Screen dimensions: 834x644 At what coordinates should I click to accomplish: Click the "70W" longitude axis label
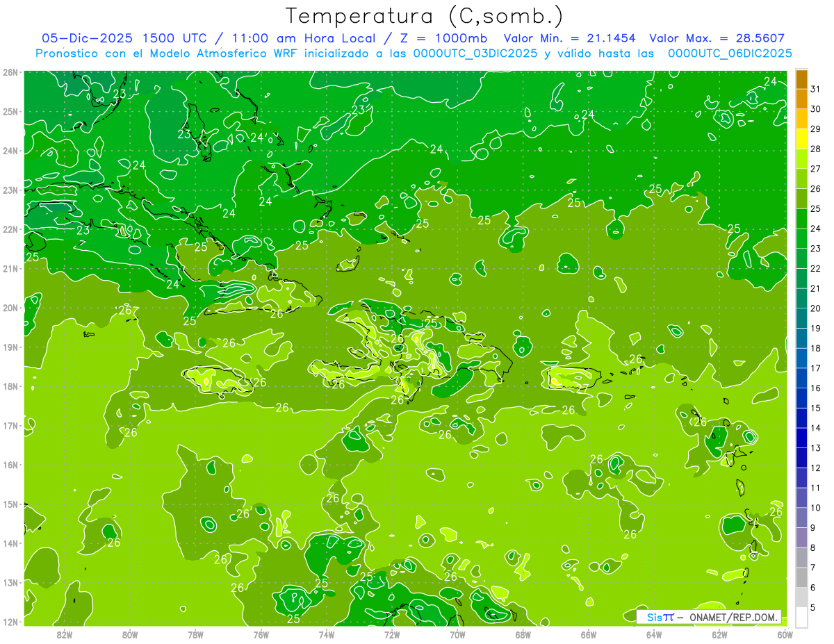click(457, 634)
